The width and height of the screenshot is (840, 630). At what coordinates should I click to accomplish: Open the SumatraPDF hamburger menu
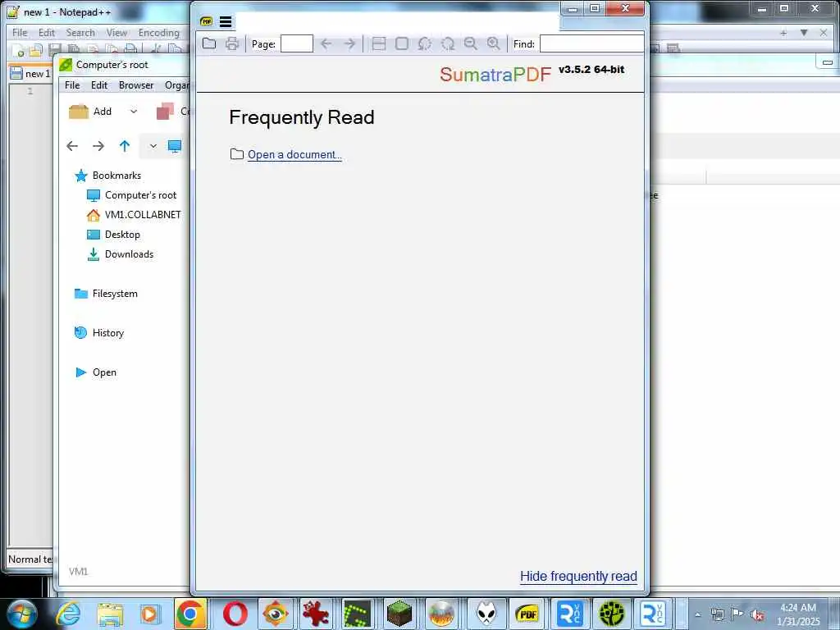[226, 21]
